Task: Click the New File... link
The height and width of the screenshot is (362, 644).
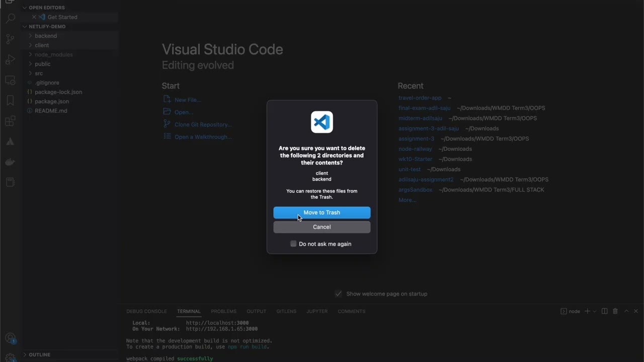Action: pyautogui.click(x=188, y=100)
